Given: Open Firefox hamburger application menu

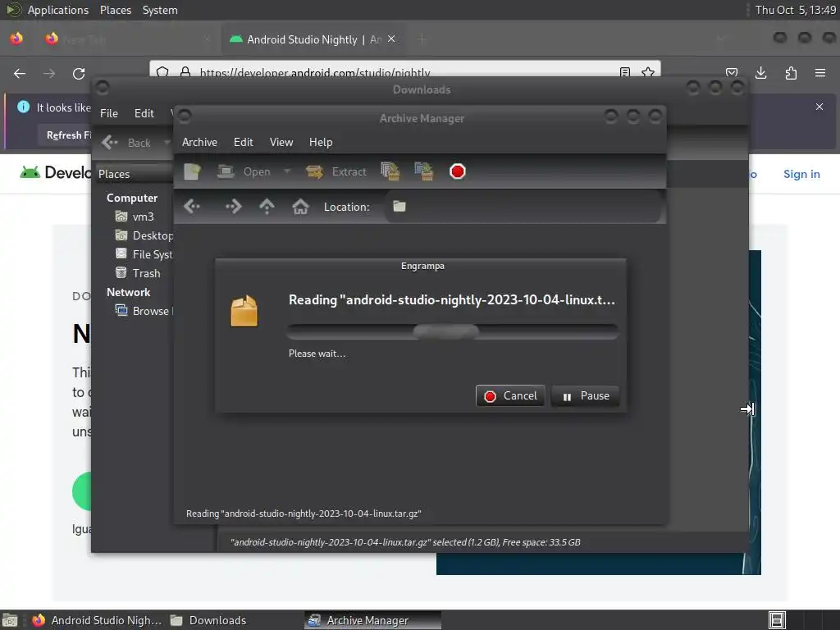Looking at the screenshot, I should (820, 73).
